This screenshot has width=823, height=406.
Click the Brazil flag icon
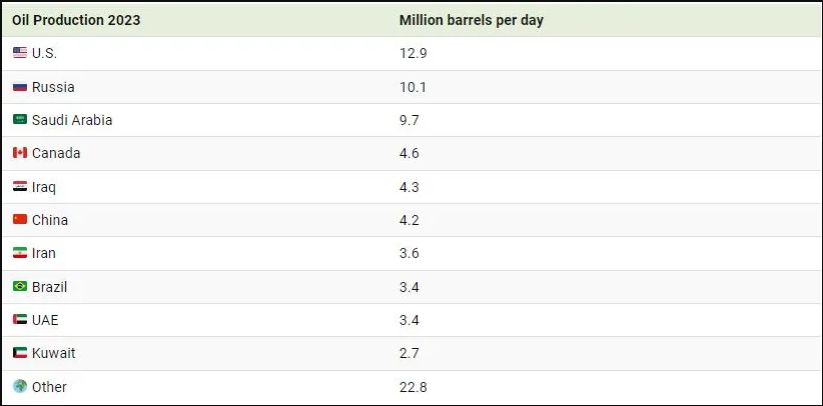point(20,287)
